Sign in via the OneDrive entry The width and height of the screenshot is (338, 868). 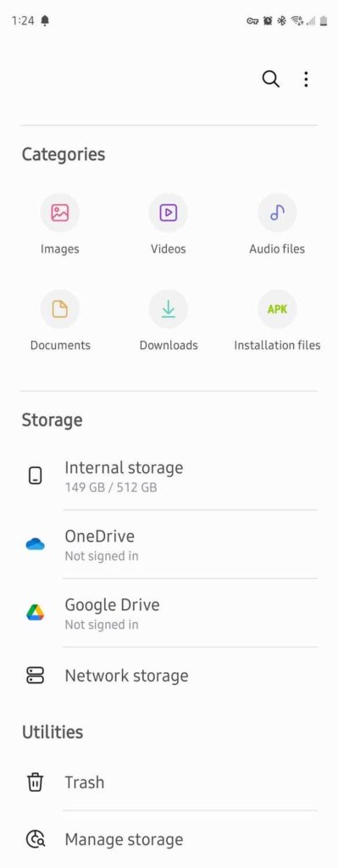point(169,545)
